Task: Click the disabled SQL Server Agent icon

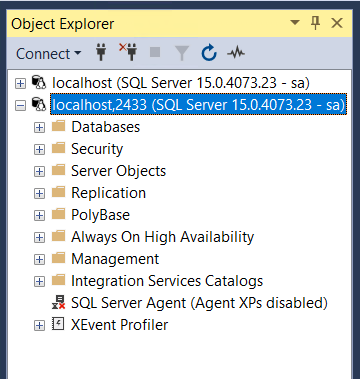Action: point(58,302)
